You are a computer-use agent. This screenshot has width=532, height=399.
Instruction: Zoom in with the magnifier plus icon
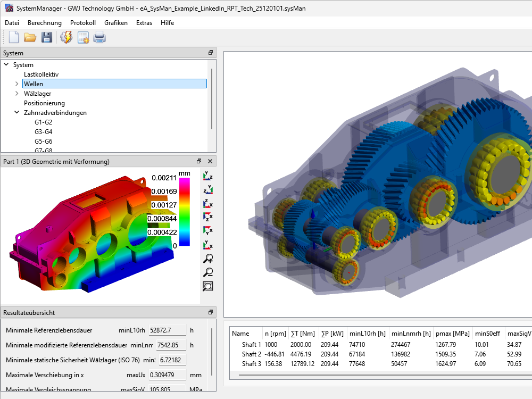[x=208, y=259]
